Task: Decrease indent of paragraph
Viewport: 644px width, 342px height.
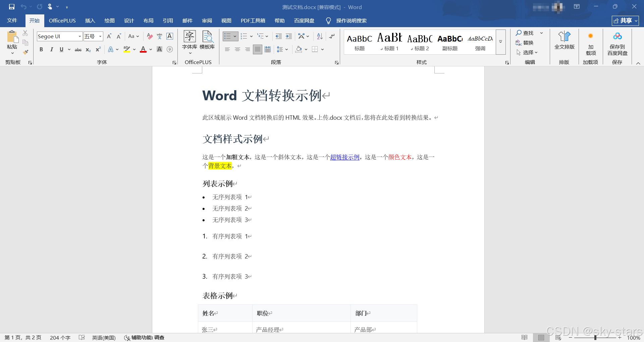Action: tap(278, 36)
